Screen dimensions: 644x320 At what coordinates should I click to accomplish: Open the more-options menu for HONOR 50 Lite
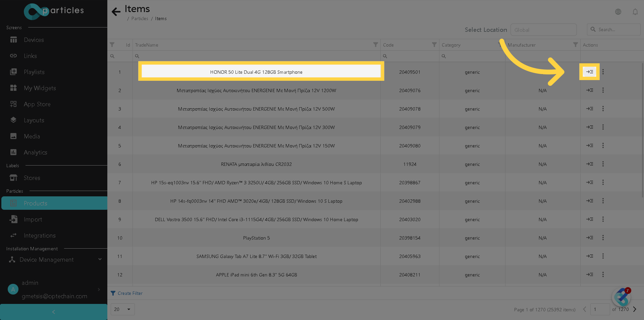(x=603, y=72)
